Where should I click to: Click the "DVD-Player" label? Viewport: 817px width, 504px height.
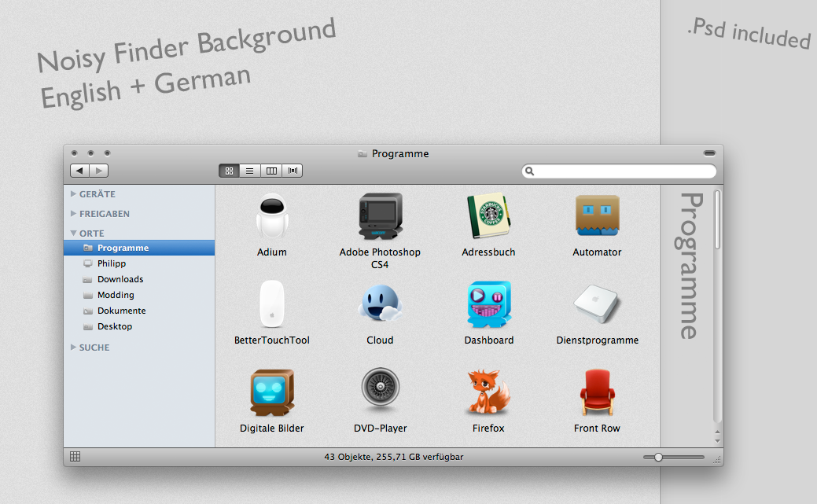(381, 428)
